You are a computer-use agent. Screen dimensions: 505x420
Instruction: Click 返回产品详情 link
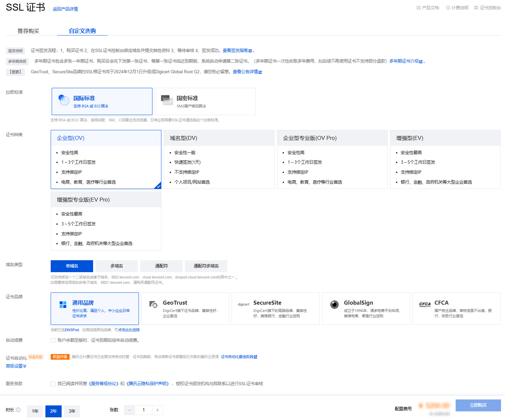(65, 9)
